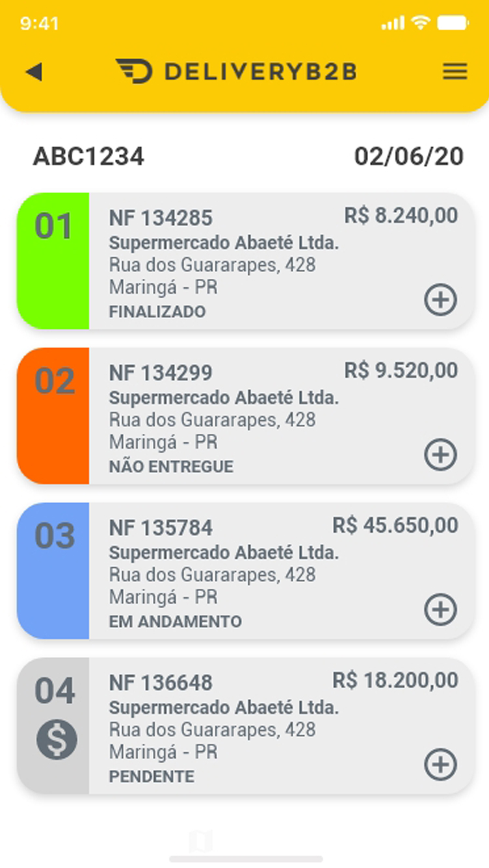Open the hamburger menu
This screenshot has height=868, width=489.
(455, 71)
